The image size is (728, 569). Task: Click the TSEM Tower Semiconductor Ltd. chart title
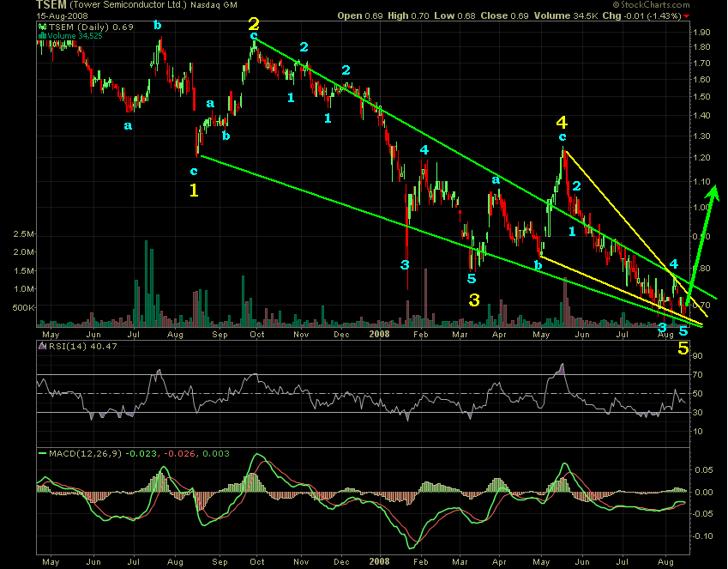point(136,5)
